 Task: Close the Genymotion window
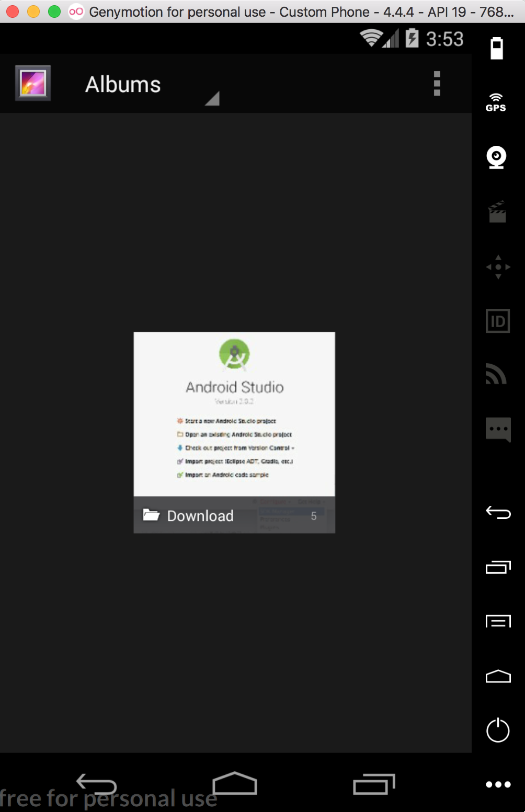click(x=13, y=11)
